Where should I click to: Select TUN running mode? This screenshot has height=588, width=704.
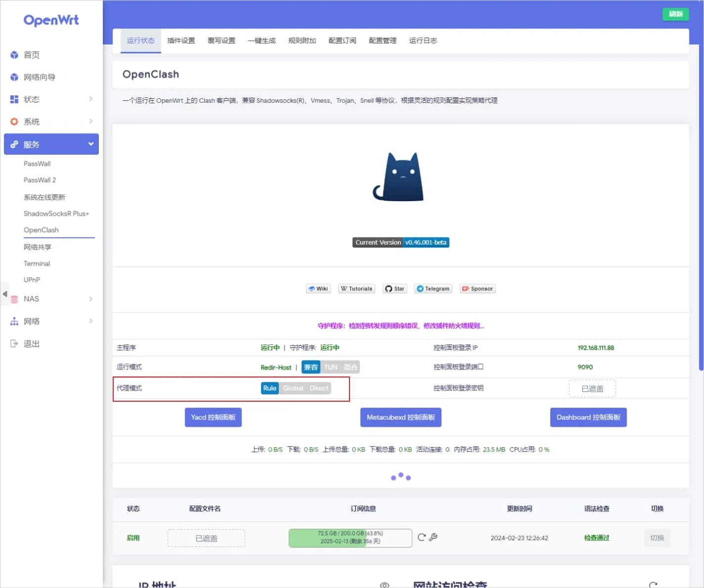(331, 367)
